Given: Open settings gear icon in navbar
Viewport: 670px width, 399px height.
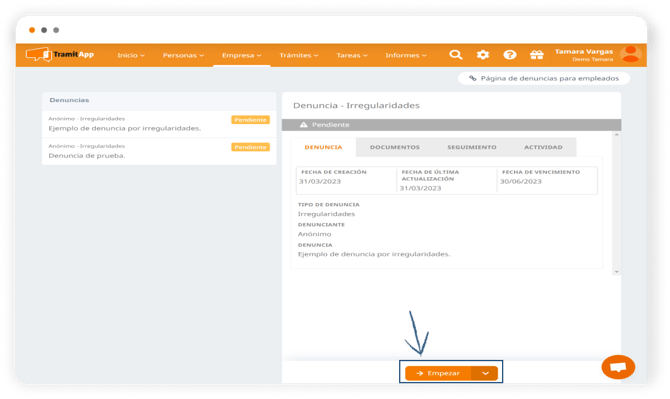Looking at the screenshot, I should click(x=483, y=55).
